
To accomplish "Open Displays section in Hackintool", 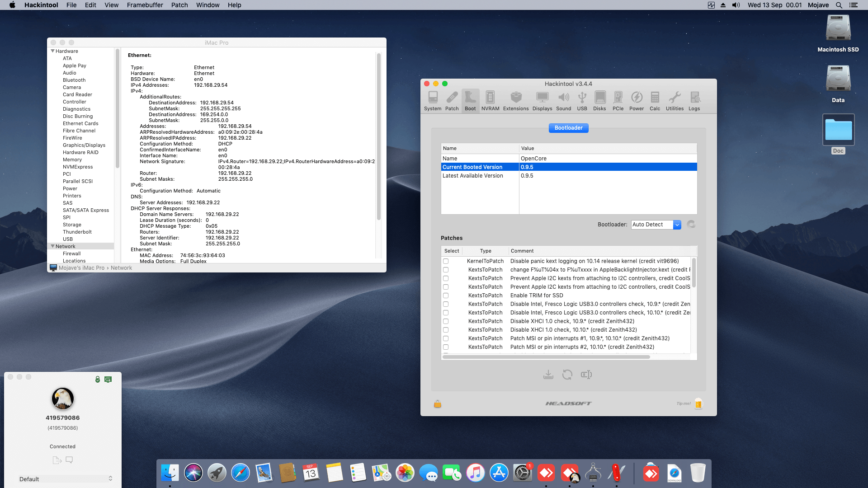I will (542, 101).
